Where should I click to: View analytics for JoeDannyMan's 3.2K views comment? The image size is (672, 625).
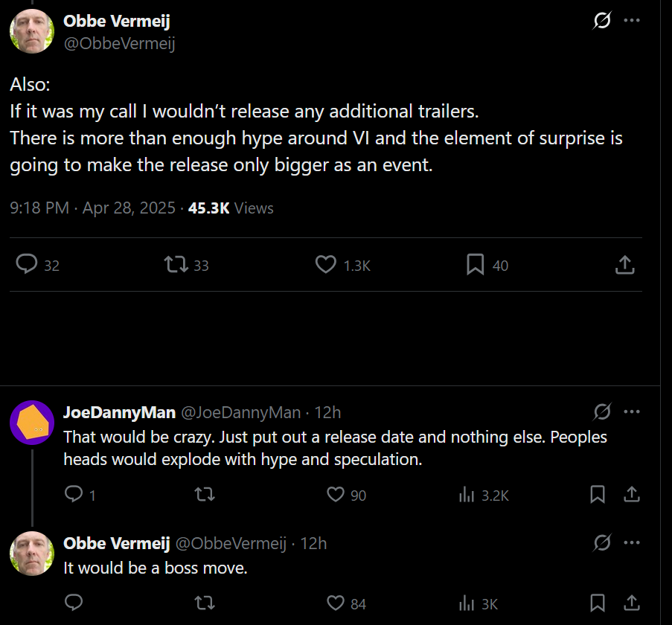point(467,494)
